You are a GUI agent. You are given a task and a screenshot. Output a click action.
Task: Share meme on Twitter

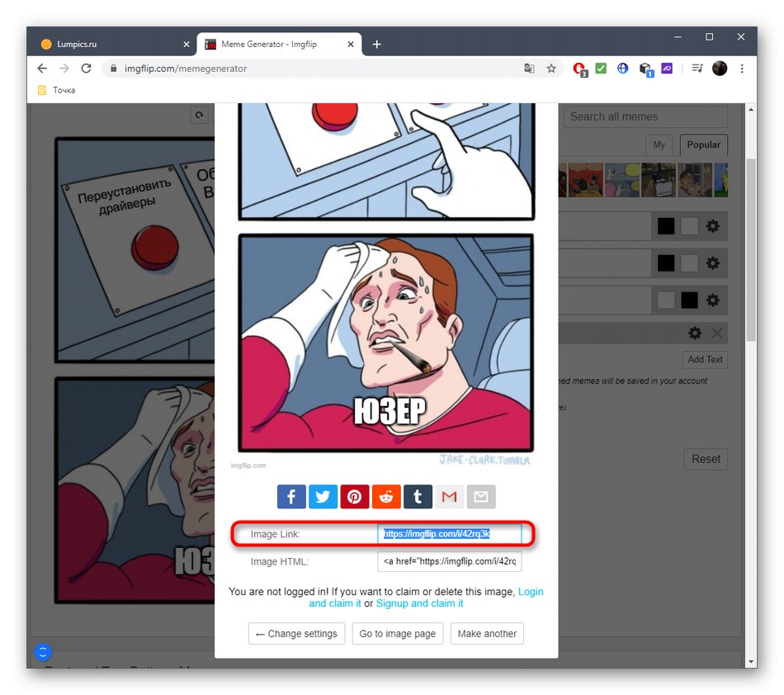(x=323, y=497)
